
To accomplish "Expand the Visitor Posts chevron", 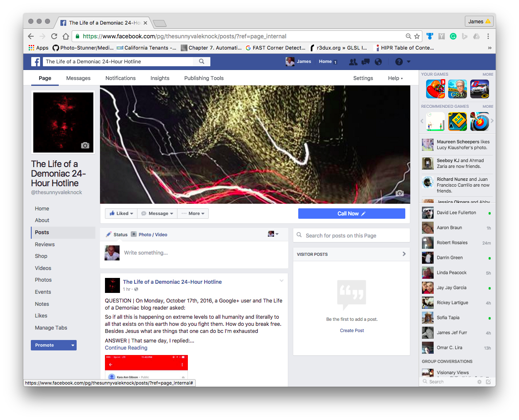I will [404, 254].
